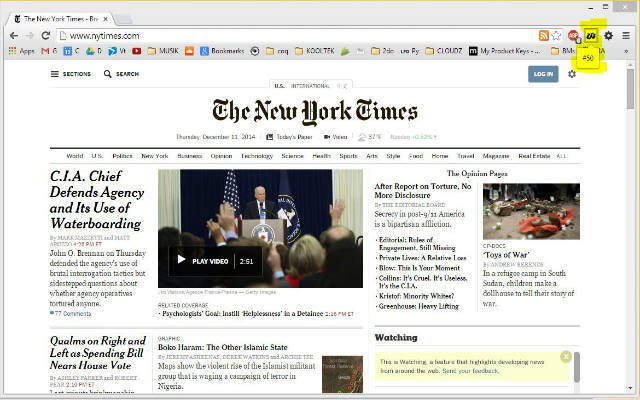Open the black circular icon bookmark
The height and width of the screenshot is (400, 640).
point(255,51)
